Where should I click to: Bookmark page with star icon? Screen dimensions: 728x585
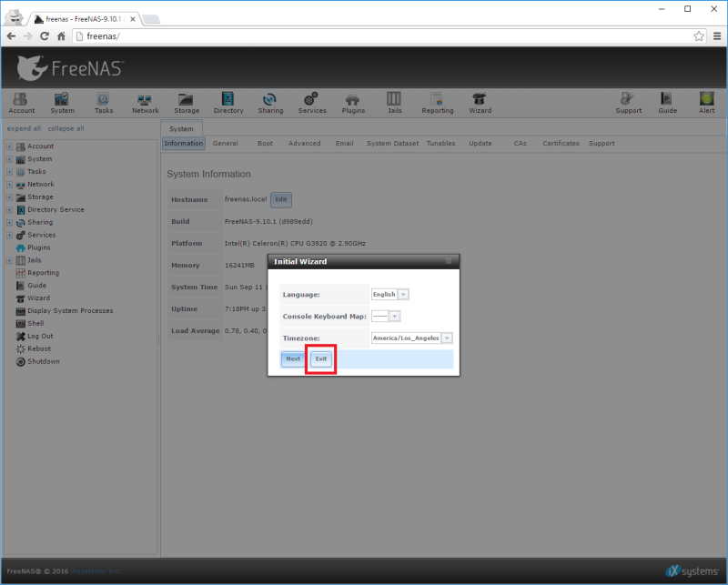699,36
